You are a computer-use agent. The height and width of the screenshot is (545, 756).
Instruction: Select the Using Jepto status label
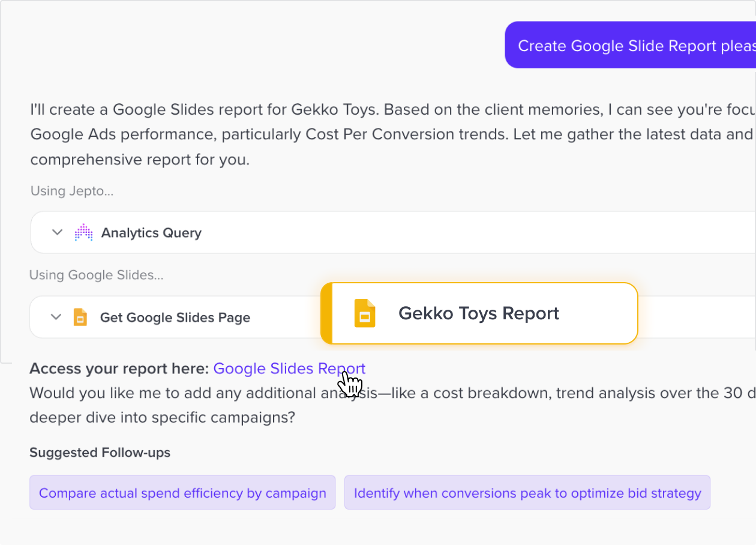coord(71,191)
